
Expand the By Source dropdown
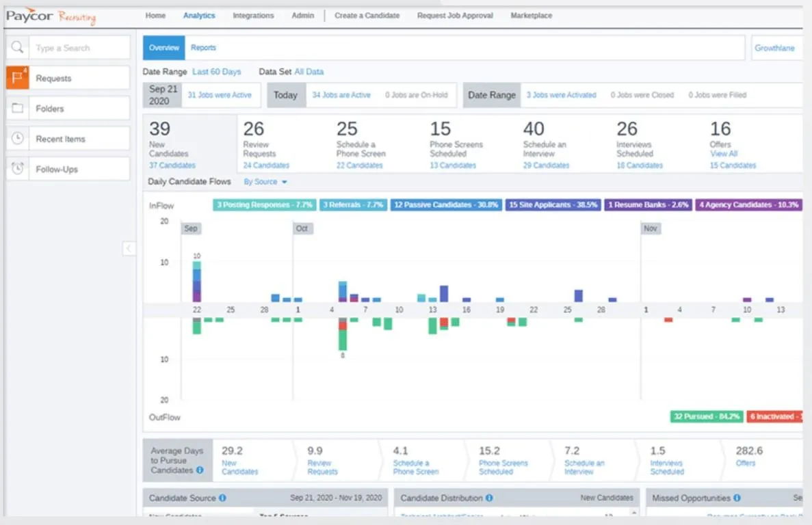pyautogui.click(x=265, y=182)
